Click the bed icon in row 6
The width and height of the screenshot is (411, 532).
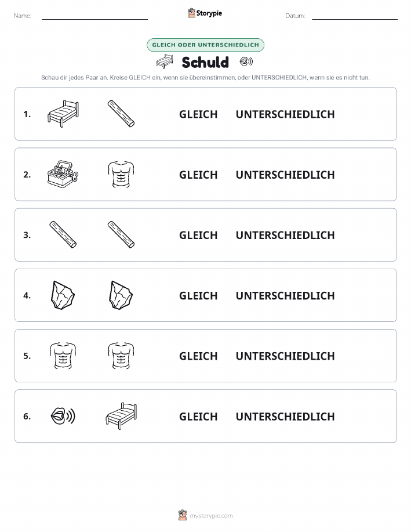[121, 416]
